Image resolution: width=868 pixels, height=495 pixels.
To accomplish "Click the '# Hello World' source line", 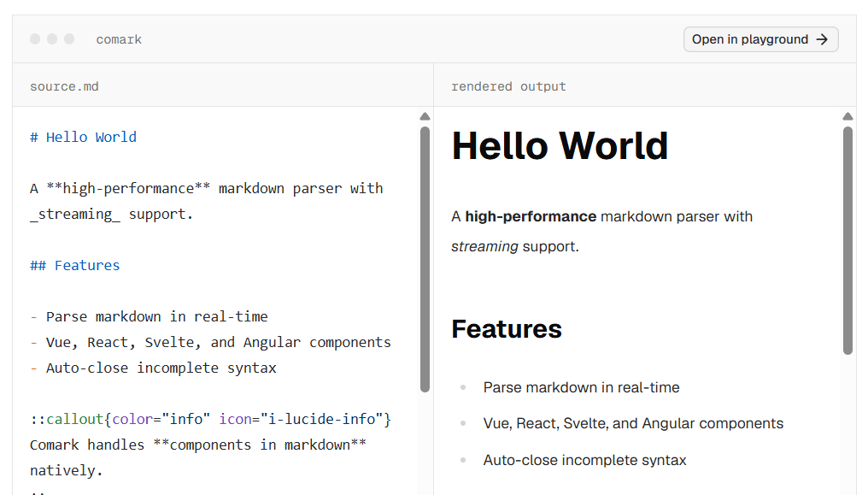I will point(83,138).
